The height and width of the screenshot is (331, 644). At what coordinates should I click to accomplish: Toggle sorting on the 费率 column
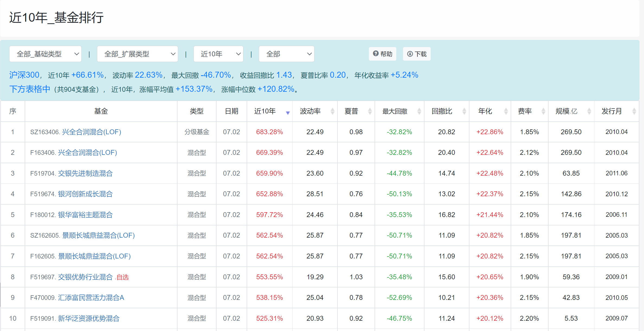(543, 111)
